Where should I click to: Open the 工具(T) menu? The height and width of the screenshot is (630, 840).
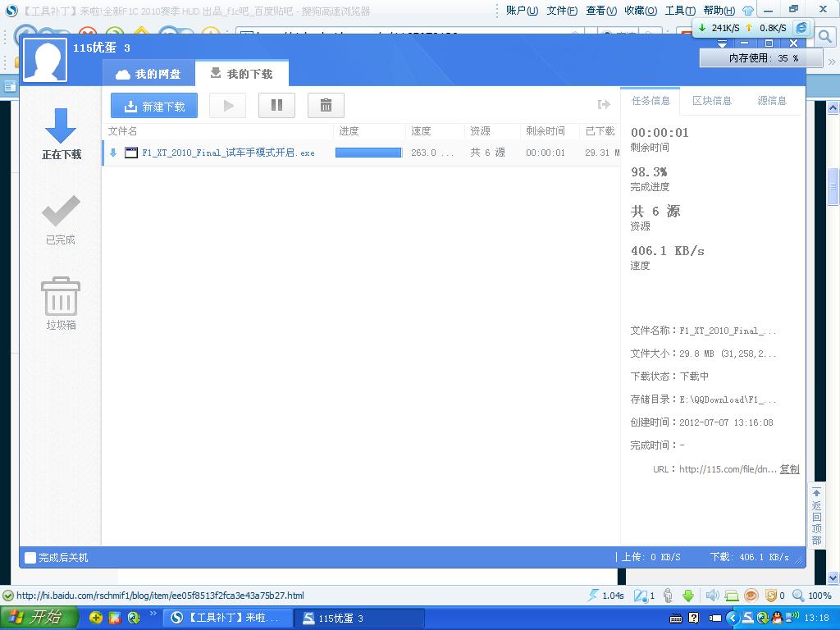click(680, 11)
